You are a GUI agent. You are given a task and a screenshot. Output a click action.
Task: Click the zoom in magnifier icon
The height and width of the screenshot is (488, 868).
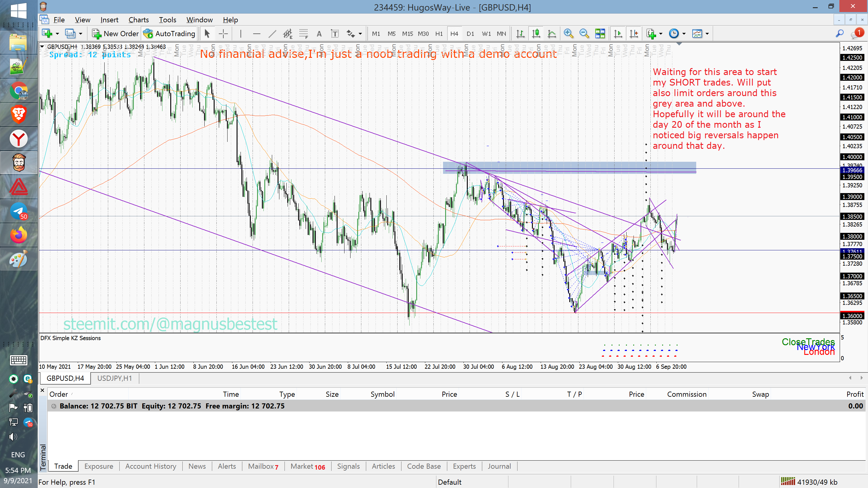pos(568,34)
